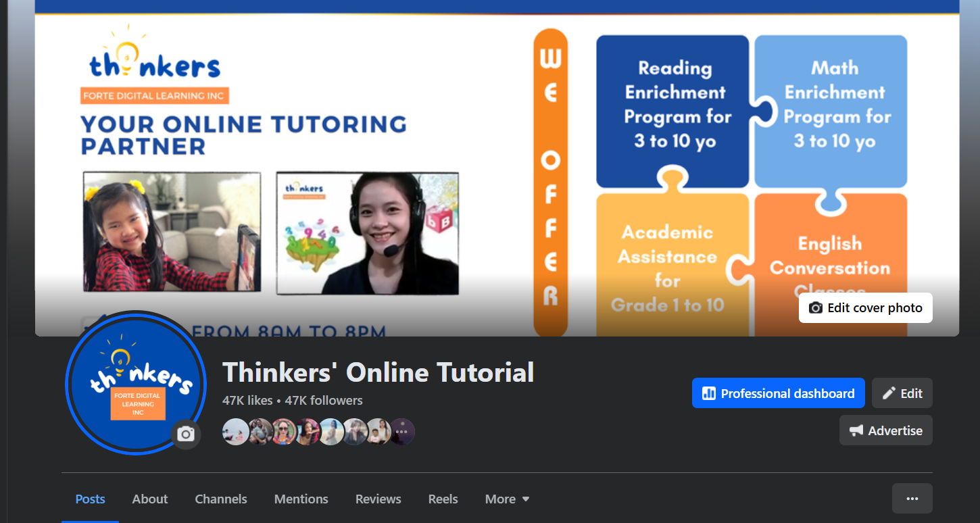980x523 pixels.
Task: Click the 47K followers link
Action: (323, 401)
